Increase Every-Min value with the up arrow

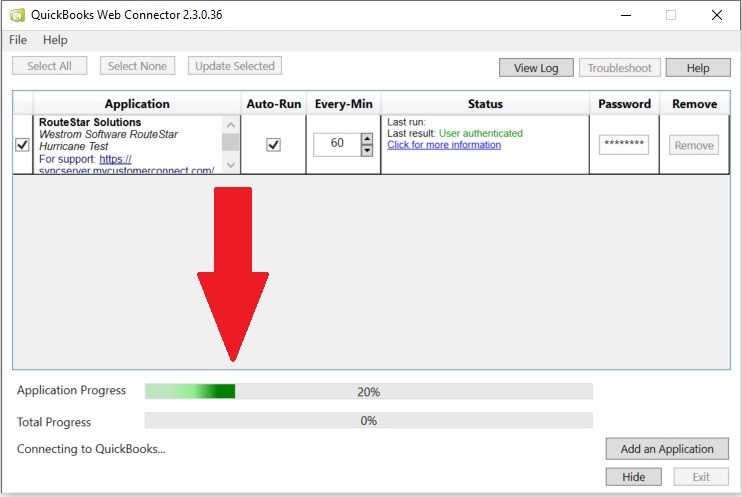(367, 139)
